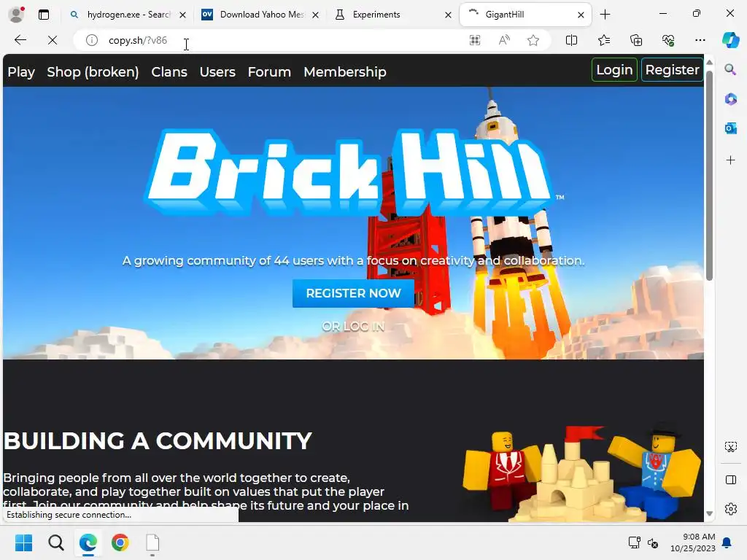Open Microsoft 365 sidebar icon
Viewport: 747px width, 560px height.
730,99
